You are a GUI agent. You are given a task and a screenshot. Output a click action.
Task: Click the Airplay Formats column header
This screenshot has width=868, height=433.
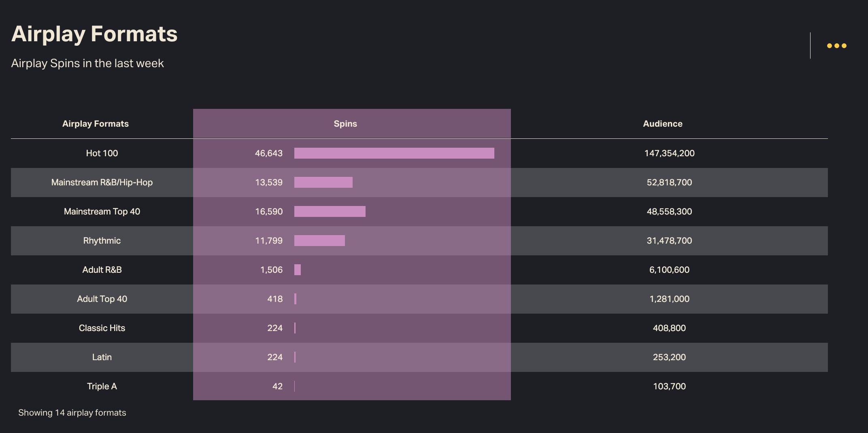[96, 124]
